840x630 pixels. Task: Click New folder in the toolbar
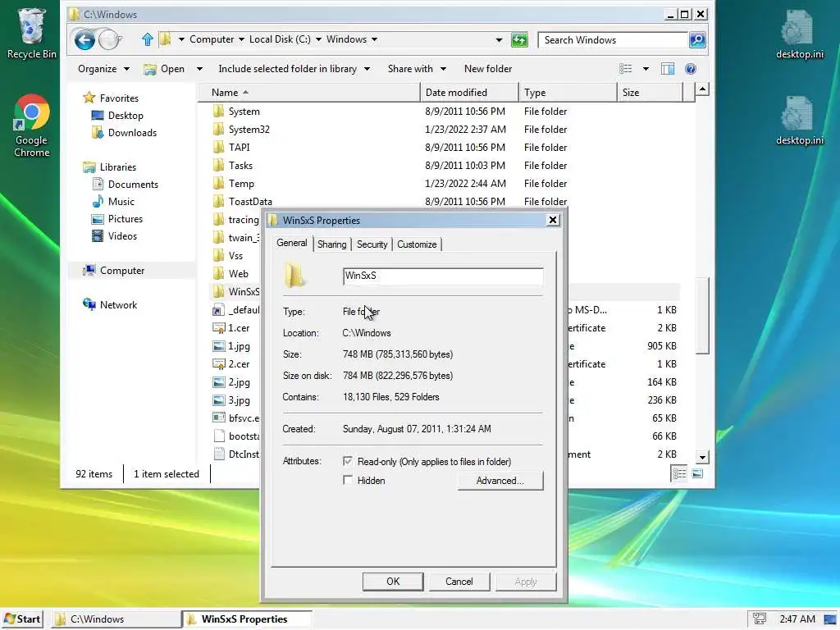coord(488,69)
